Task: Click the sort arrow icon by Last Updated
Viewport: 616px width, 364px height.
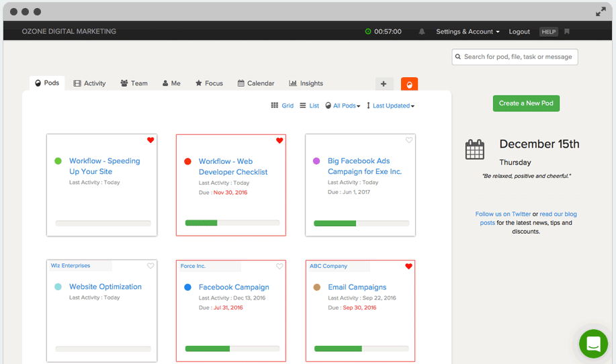Action: (369, 105)
